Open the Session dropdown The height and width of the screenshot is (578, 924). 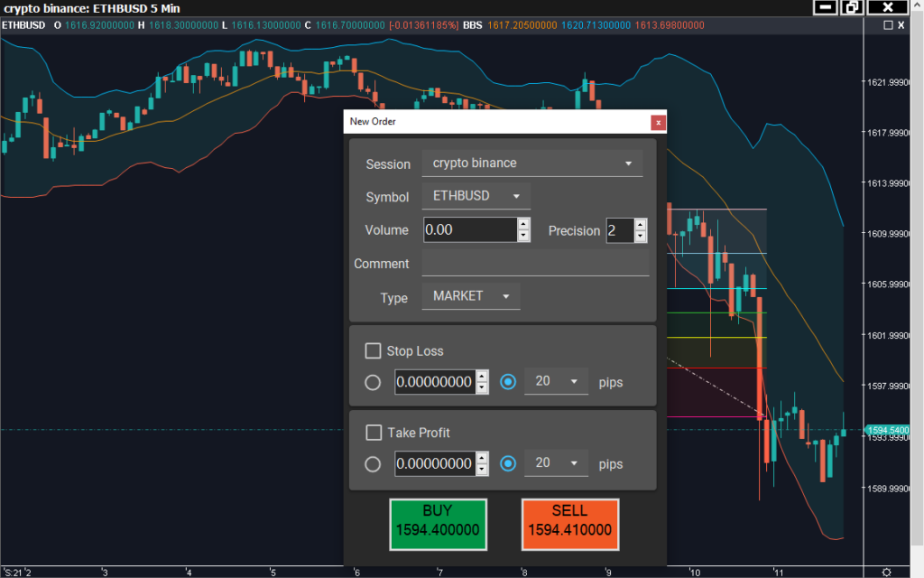click(531, 163)
